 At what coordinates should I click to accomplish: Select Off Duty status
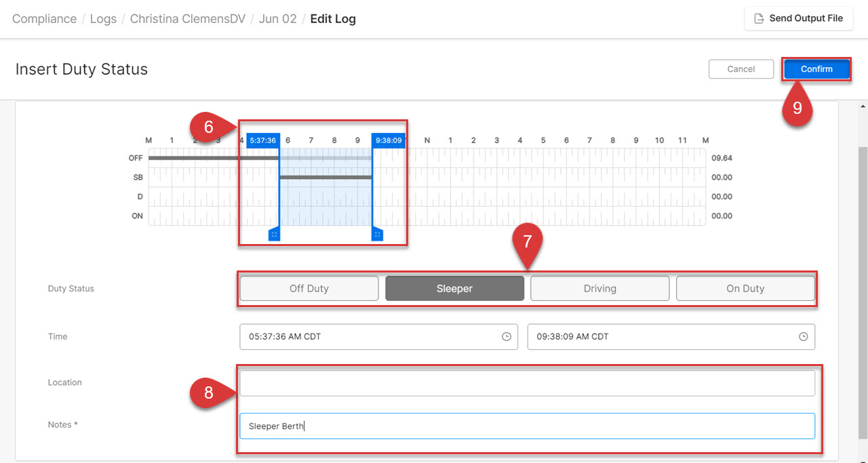(309, 288)
